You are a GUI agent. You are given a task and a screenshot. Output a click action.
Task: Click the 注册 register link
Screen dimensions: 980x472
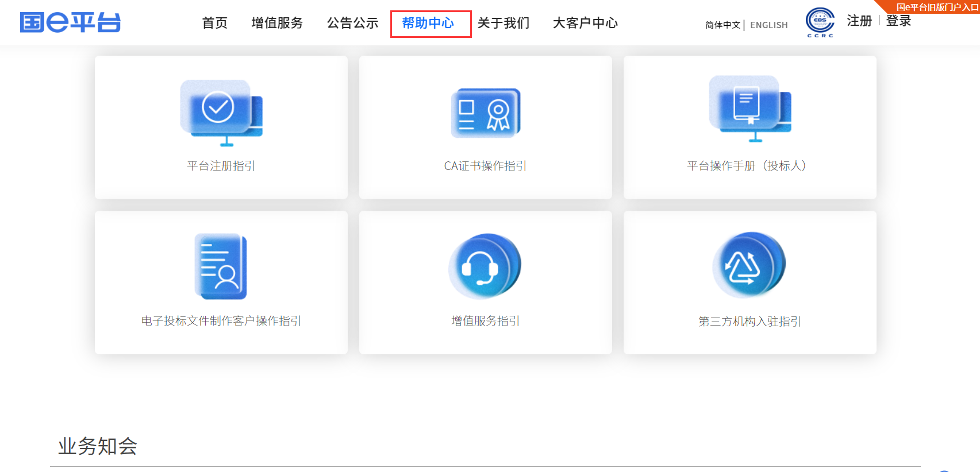coord(859,21)
